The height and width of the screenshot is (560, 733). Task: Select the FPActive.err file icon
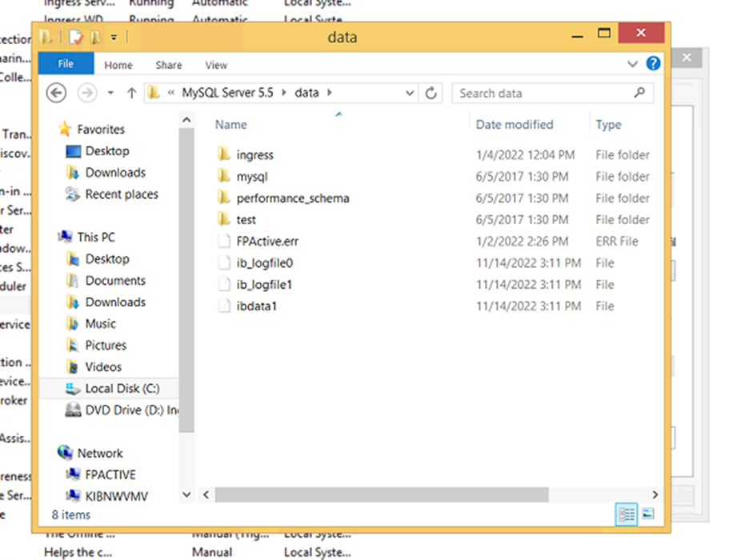[x=224, y=241]
